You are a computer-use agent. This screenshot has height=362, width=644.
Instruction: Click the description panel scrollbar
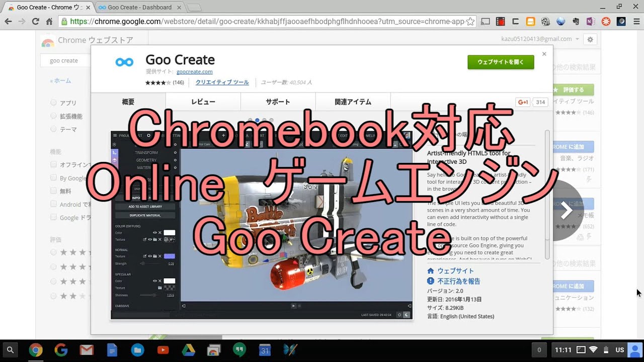pyautogui.click(x=548, y=194)
